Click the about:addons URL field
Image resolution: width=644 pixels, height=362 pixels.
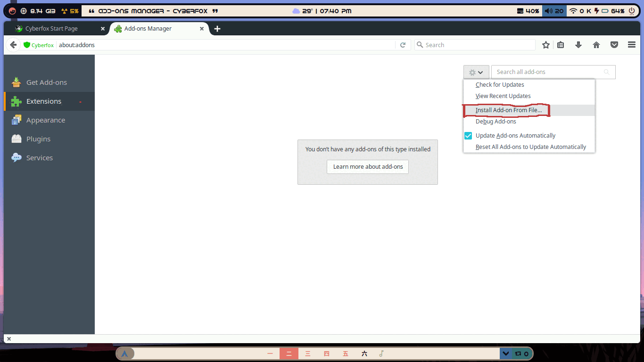pyautogui.click(x=225, y=45)
